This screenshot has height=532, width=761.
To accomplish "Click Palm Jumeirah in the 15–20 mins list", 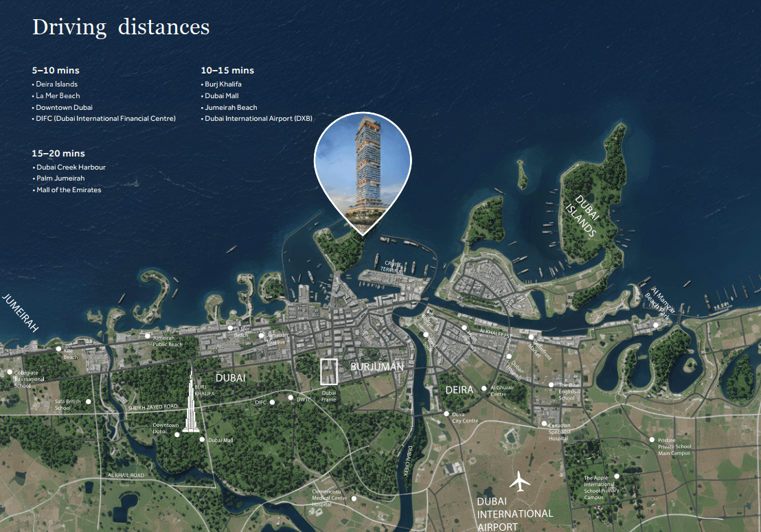I will 60,178.
